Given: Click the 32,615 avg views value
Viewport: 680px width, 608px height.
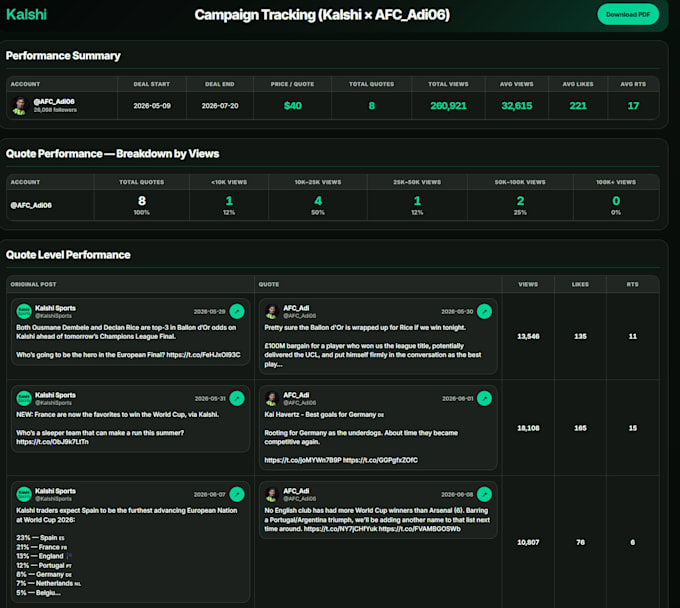Looking at the screenshot, I should [517, 106].
